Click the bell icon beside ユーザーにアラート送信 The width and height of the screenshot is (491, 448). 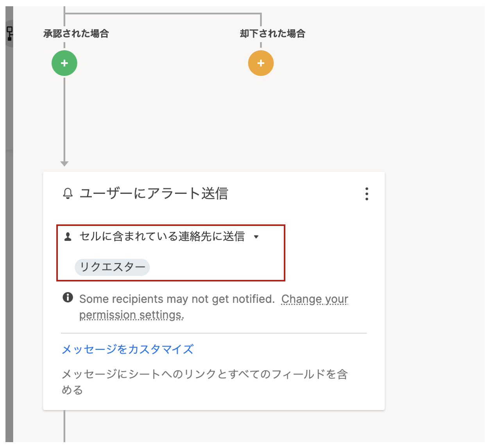tap(68, 194)
